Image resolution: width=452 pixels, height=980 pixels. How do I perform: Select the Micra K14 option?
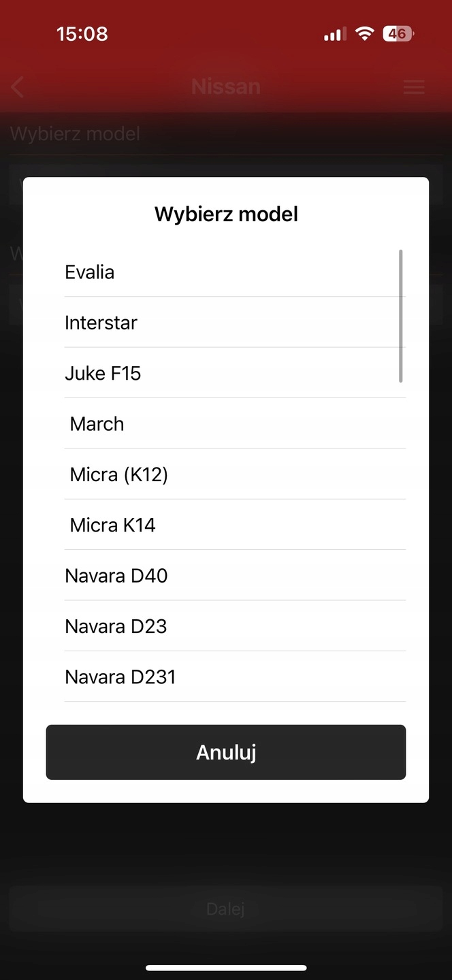tap(112, 525)
